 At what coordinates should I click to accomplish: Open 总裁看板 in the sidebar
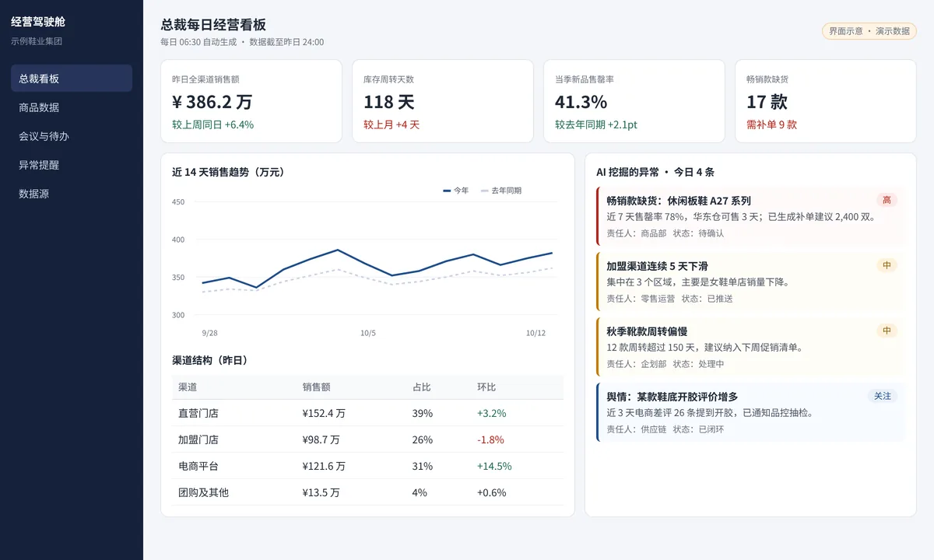72,79
